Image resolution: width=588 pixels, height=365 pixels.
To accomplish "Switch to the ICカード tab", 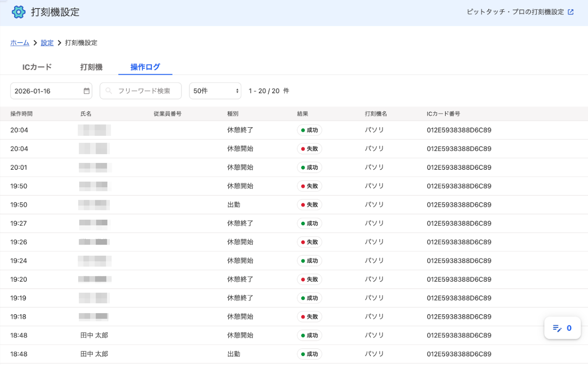I will coord(37,67).
